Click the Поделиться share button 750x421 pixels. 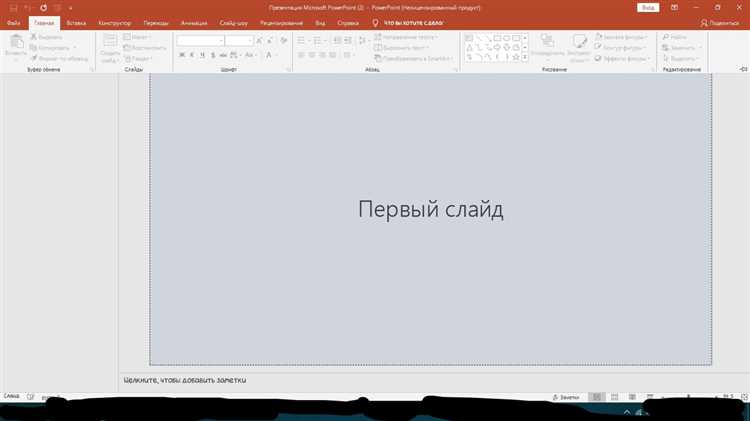(719, 23)
